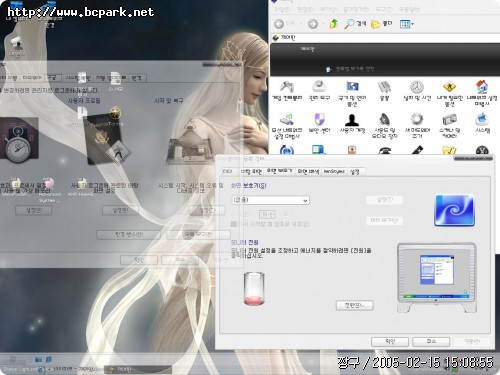Click performance 설정 button under stopwatch icon
The image size is (500, 375).
click(x=33, y=210)
